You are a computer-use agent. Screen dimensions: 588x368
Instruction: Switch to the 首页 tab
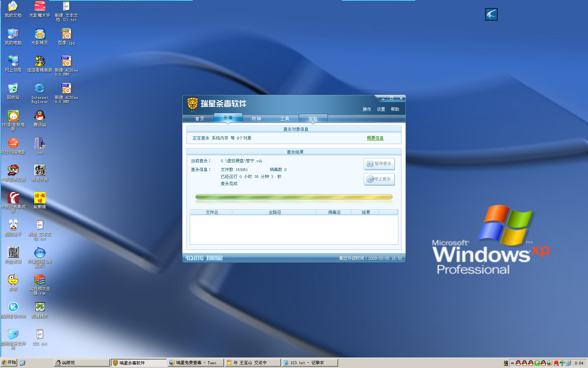click(199, 119)
